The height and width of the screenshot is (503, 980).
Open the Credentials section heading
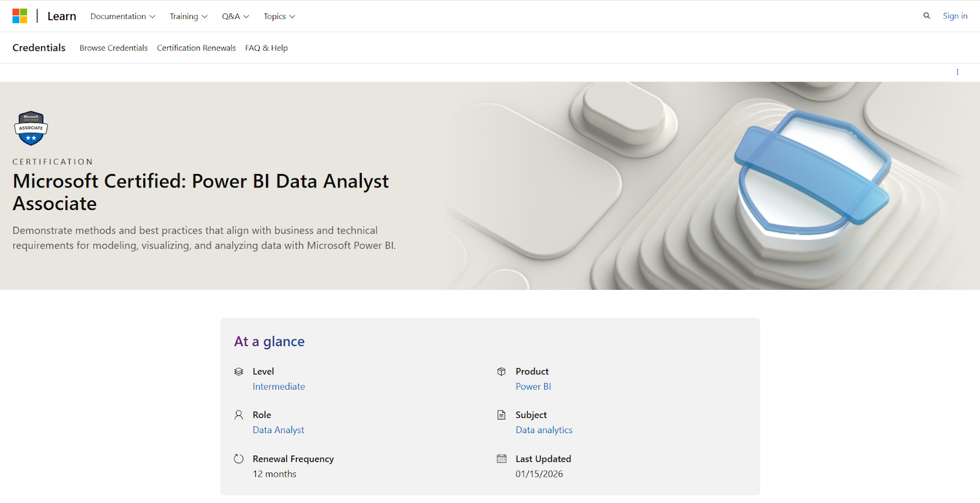point(39,48)
